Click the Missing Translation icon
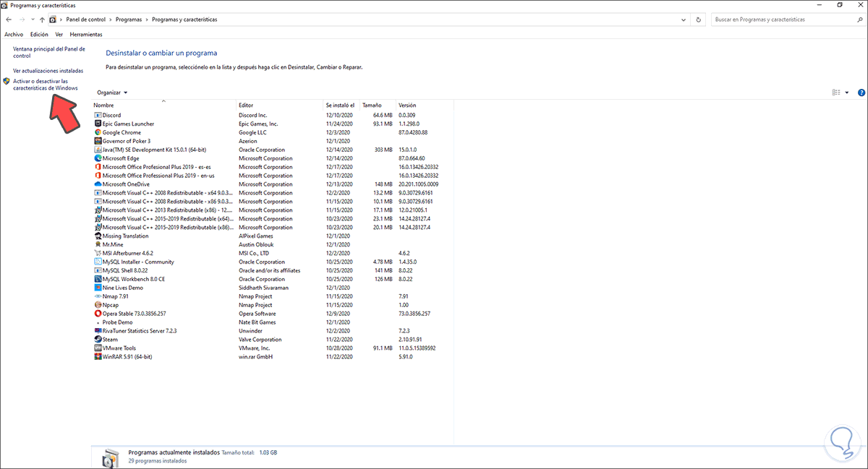 98,236
